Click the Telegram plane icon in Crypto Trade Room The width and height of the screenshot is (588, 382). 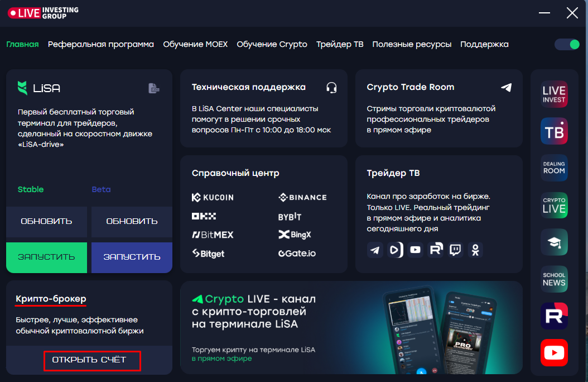click(506, 88)
